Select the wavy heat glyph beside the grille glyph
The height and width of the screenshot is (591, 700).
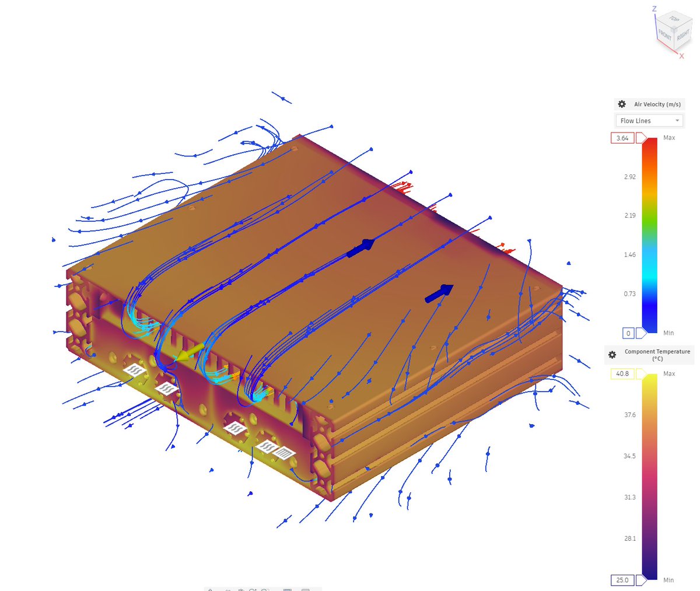[x=266, y=447]
